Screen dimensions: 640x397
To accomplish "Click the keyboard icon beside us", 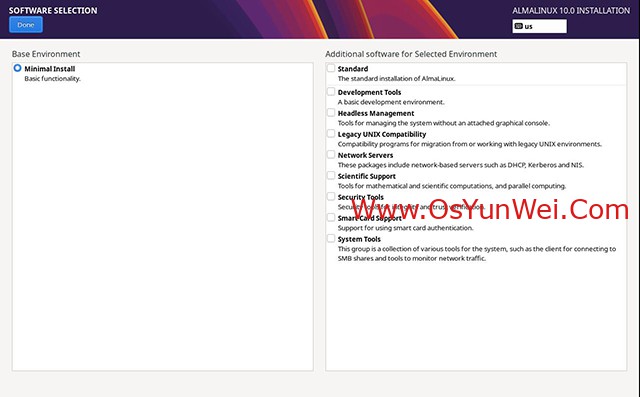I will [518, 26].
